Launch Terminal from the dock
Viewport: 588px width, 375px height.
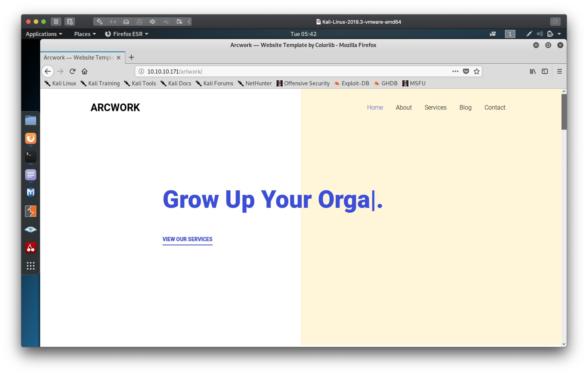pos(30,156)
